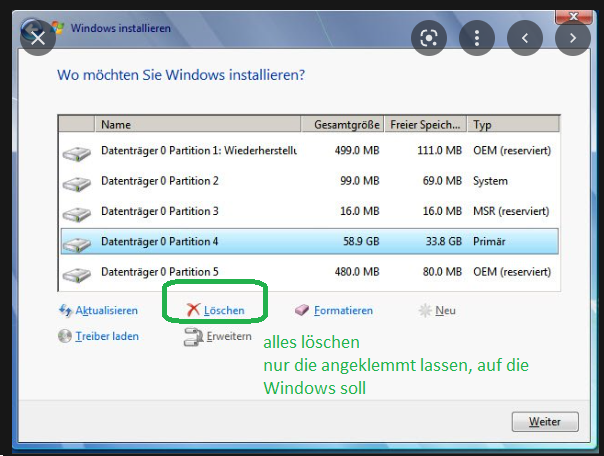Click the Windows flag logo in title bar
This screenshot has width=604, height=456.
tap(58, 28)
